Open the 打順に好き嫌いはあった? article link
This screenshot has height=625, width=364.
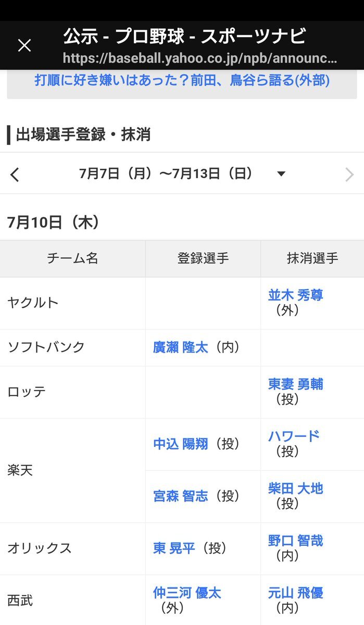182,81
